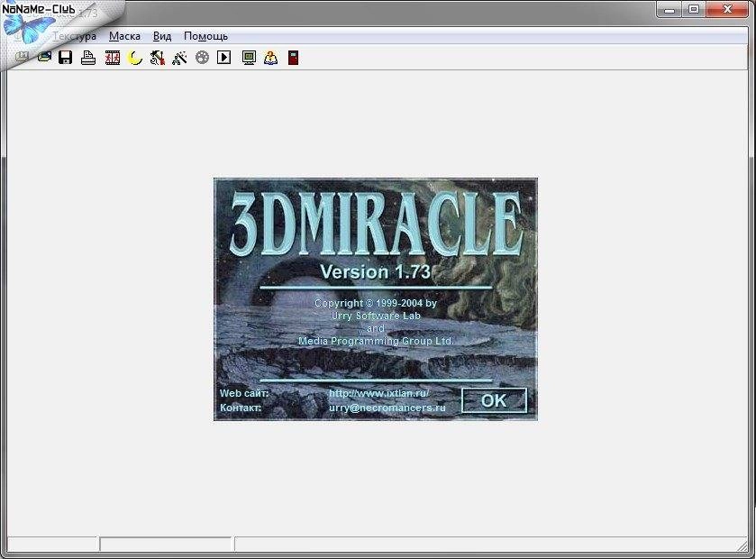Click the gray film reel icon
This screenshot has width=756, height=559.
click(202, 58)
